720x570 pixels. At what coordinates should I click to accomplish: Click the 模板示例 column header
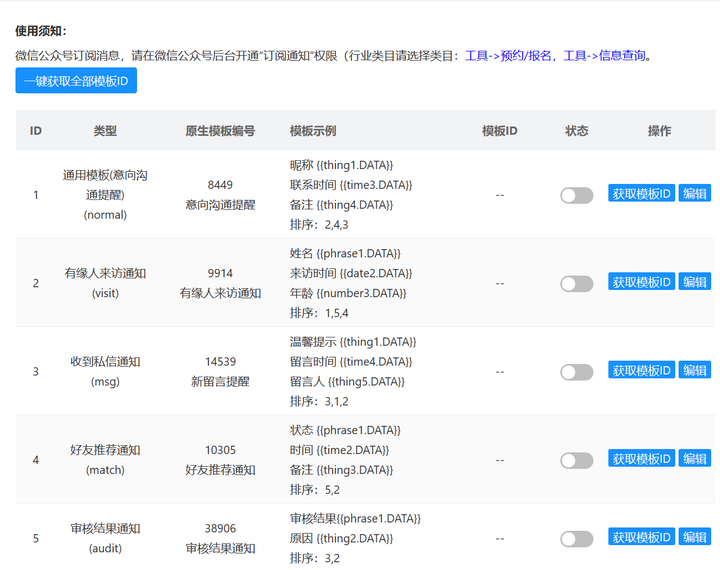(x=313, y=131)
